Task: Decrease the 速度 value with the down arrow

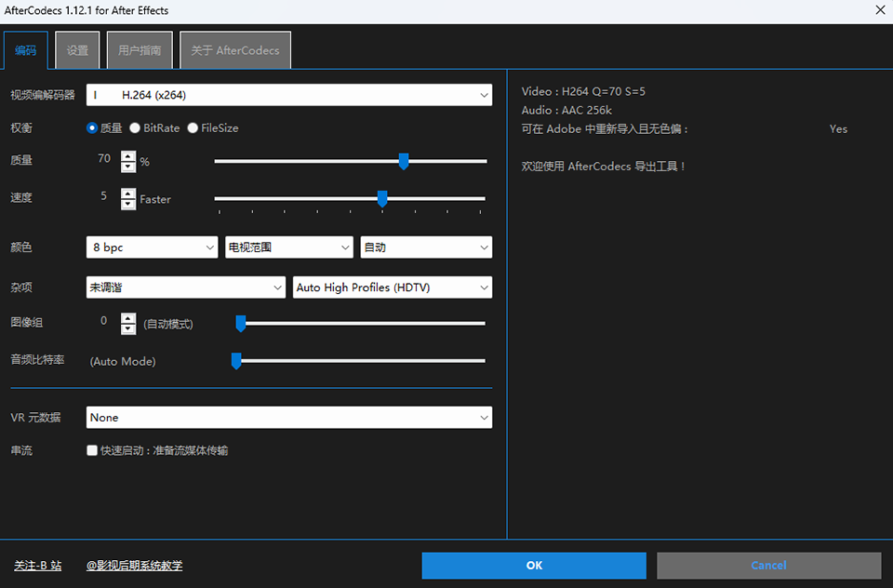Action: (x=128, y=204)
